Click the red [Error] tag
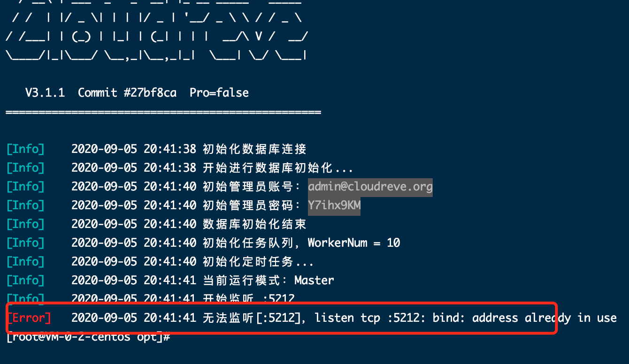 pyautogui.click(x=29, y=318)
